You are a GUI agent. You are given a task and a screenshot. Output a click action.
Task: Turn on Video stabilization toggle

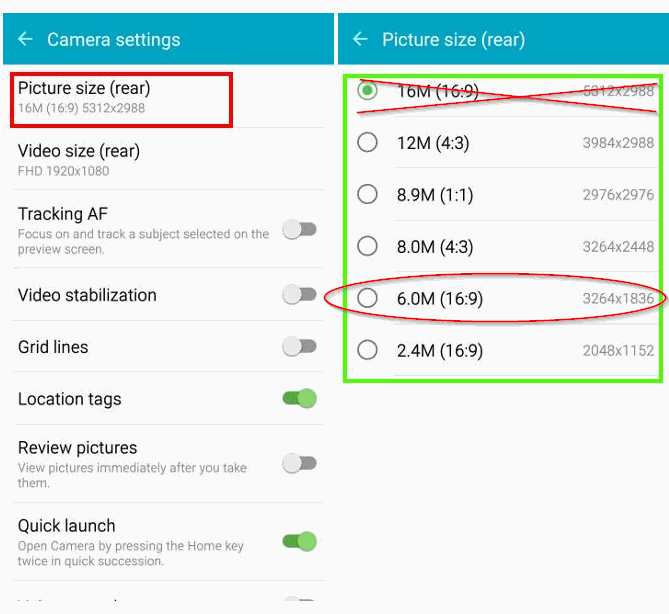point(299,294)
